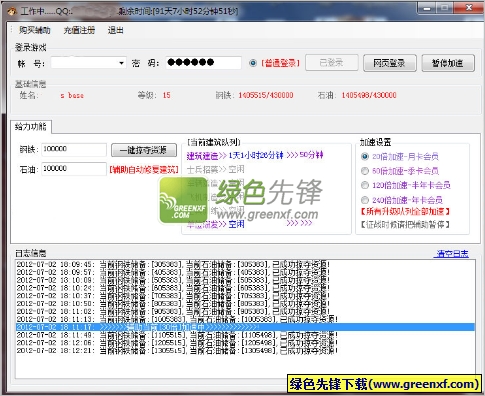Select 20倍加速-月卡会员 radio button
The image size is (485, 396).
365,156
